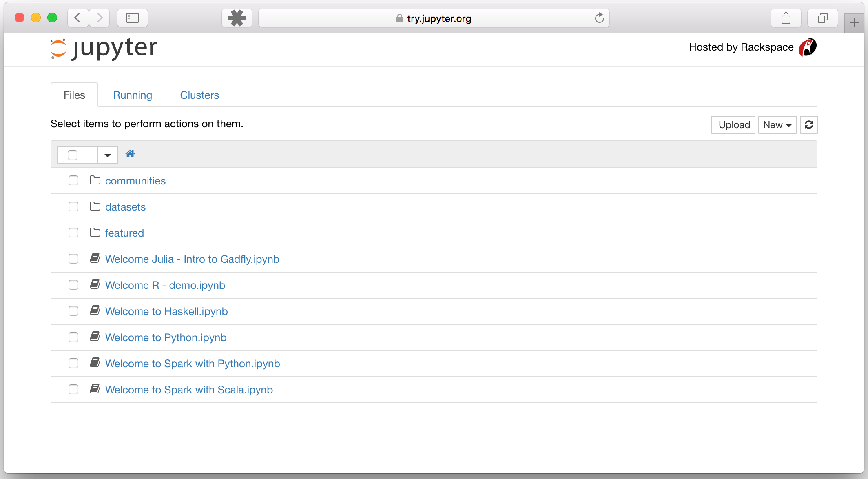The width and height of the screenshot is (868, 479).
Task: Click the browser extension puzzle icon
Action: pyautogui.click(x=237, y=18)
